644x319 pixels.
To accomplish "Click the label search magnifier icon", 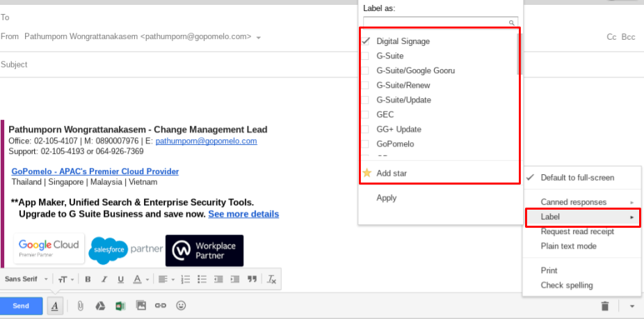I will pyautogui.click(x=511, y=22).
